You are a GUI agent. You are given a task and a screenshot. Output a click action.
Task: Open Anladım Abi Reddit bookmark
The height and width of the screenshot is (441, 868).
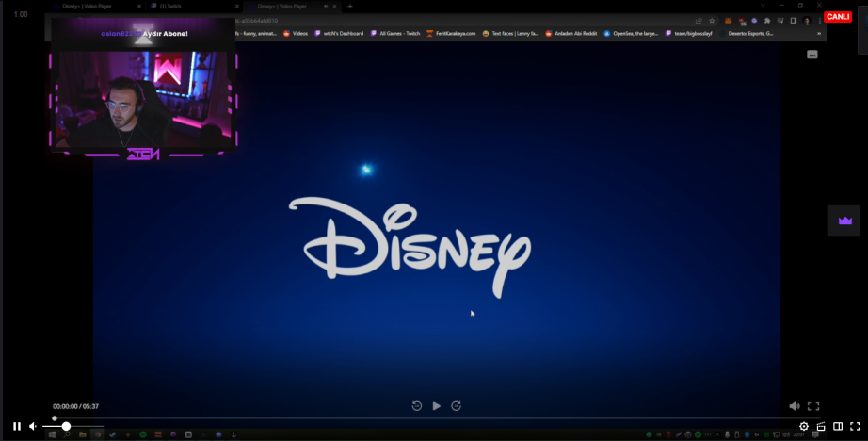571,33
